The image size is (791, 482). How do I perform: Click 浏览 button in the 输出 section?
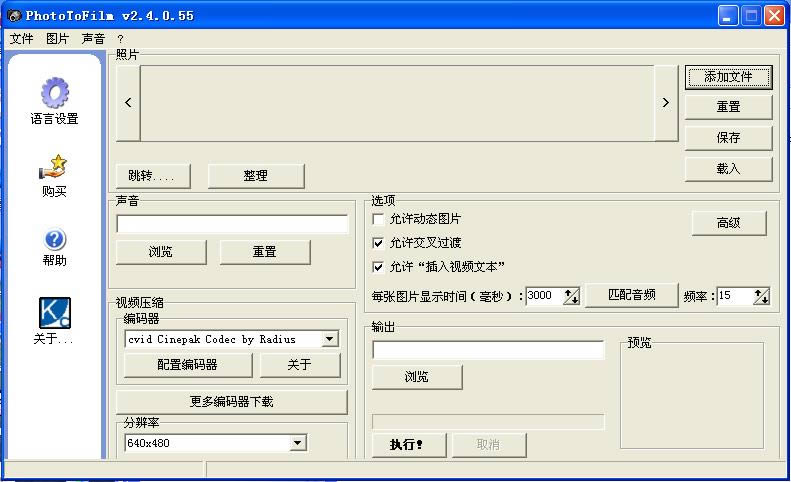pos(417,377)
